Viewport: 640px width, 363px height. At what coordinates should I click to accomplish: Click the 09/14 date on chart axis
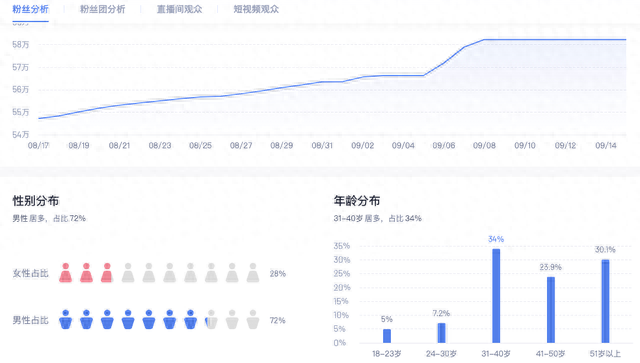click(x=606, y=145)
